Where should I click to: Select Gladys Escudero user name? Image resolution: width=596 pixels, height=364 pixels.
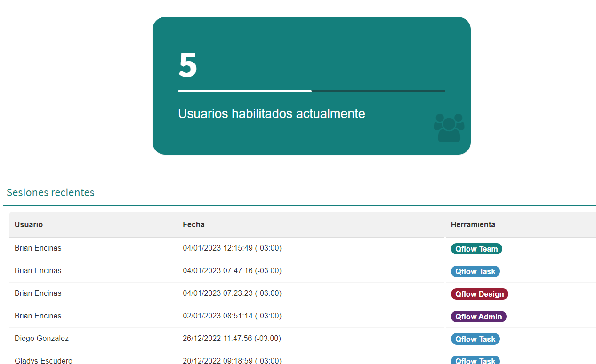(x=44, y=360)
